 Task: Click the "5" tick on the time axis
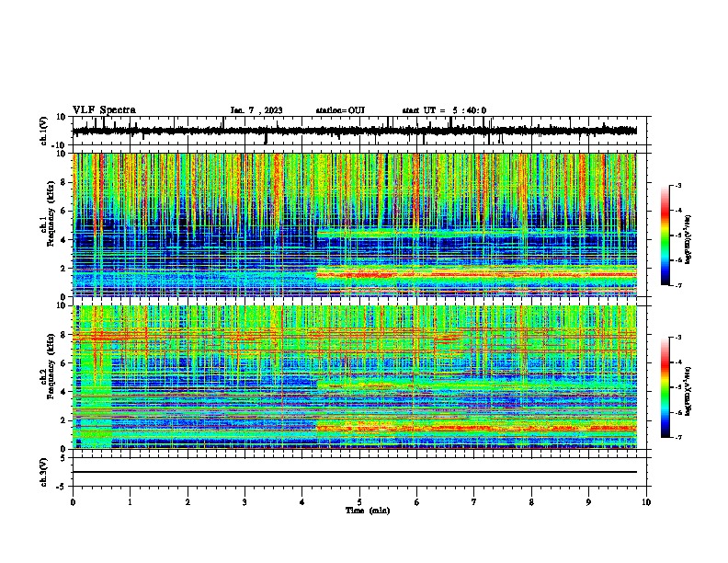point(359,502)
